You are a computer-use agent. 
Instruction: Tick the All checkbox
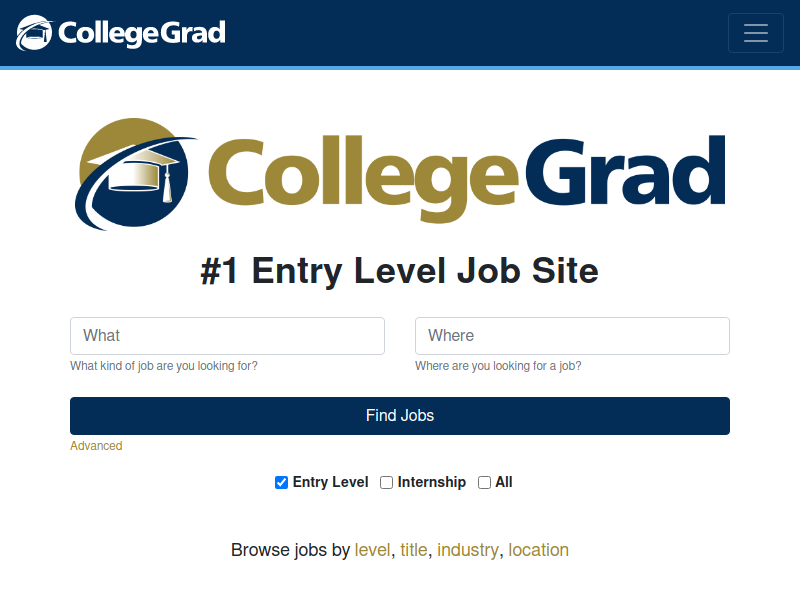click(x=484, y=482)
